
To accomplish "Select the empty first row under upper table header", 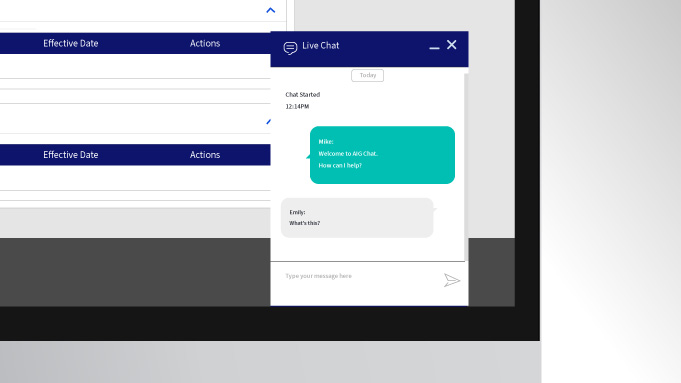I will [x=135, y=66].
